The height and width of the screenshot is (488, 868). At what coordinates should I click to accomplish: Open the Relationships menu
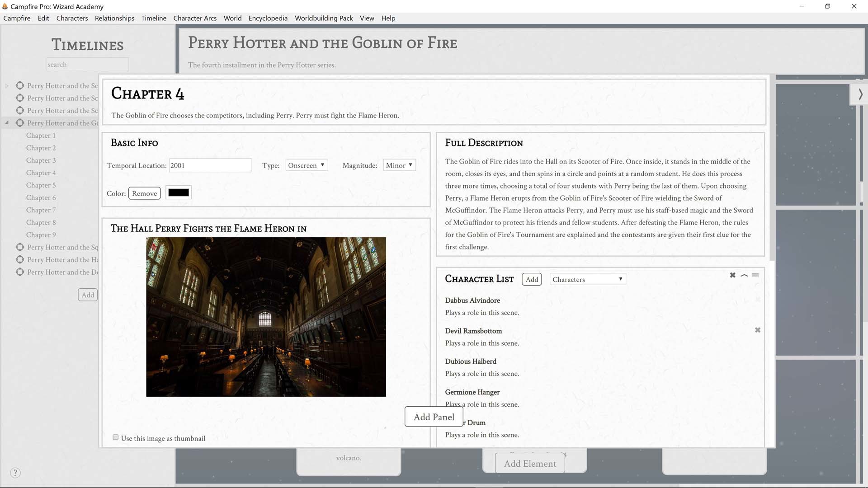coord(114,18)
